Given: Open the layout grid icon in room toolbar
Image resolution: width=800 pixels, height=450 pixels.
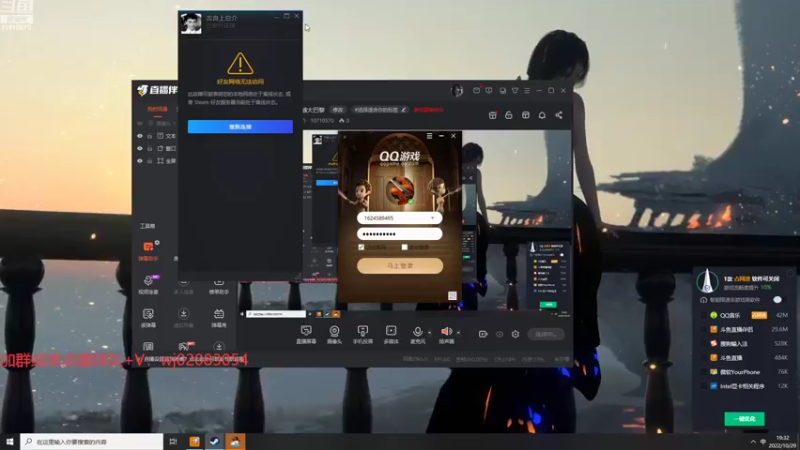Looking at the screenshot, I should 526,115.
